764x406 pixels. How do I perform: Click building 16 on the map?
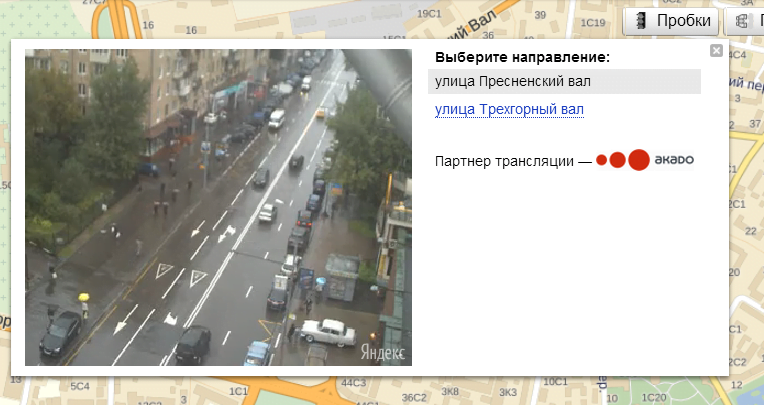(x=150, y=24)
